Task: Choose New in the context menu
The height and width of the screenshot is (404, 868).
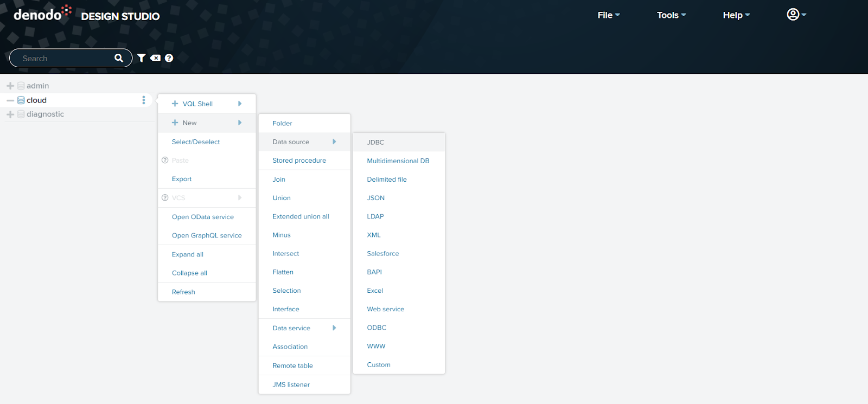Action: [207, 123]
